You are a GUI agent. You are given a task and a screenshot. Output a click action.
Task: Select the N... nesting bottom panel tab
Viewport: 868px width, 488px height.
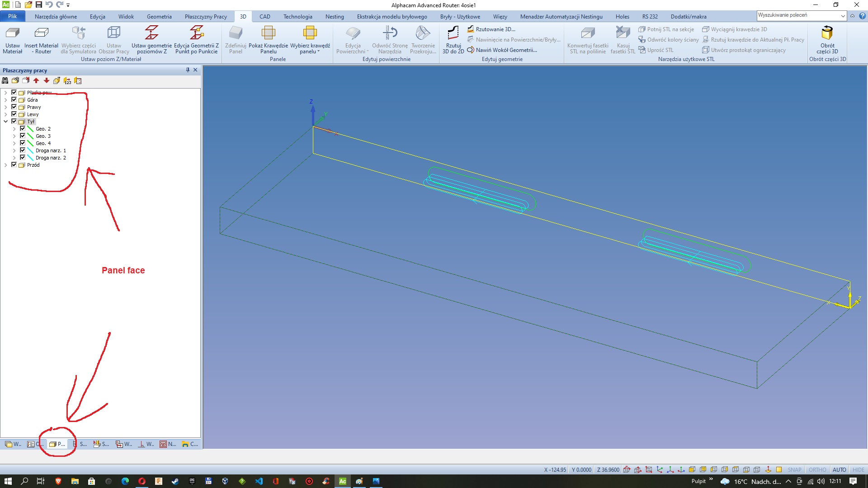tap(168, 444)
